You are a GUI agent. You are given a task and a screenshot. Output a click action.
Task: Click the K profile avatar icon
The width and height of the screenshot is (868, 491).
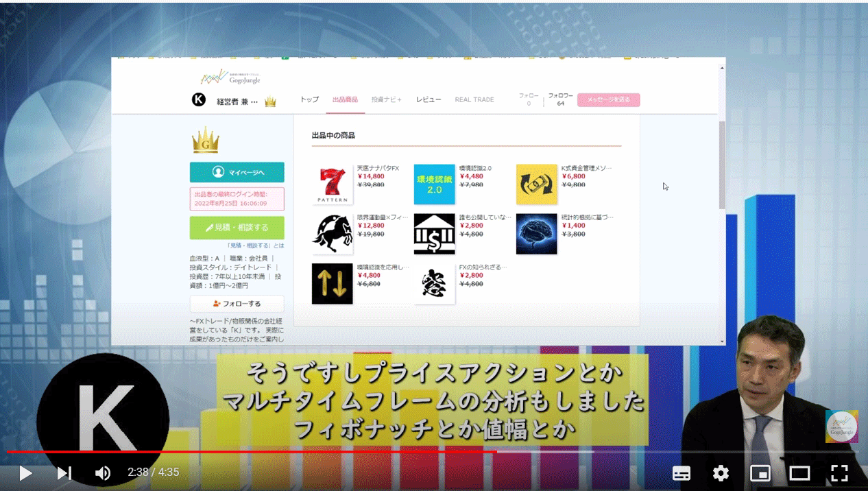tap(199, 100)
